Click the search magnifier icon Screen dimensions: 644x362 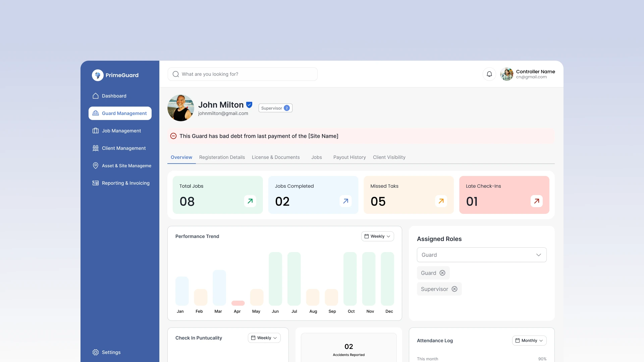(176, 74)
